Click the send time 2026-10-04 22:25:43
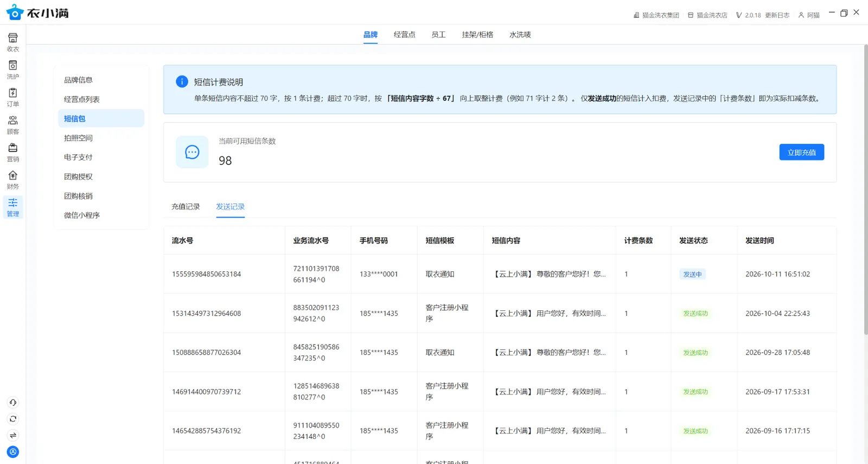868x464 pixels. [777, 313]
